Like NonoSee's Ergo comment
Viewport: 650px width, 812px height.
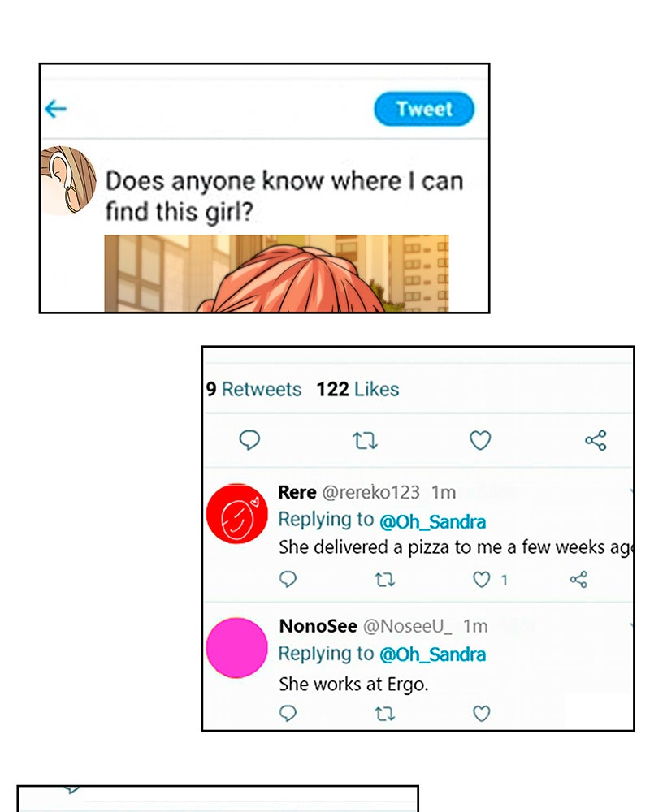coord(482,714)
